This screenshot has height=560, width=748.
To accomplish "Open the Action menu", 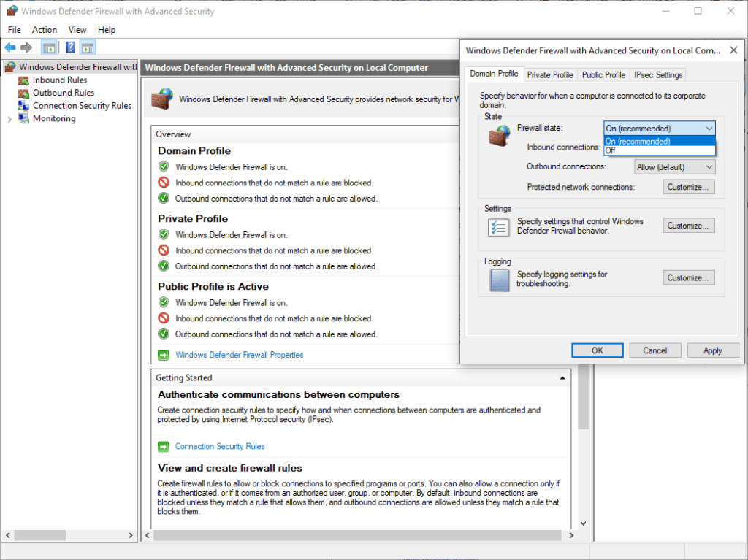I will coord(44,30).
